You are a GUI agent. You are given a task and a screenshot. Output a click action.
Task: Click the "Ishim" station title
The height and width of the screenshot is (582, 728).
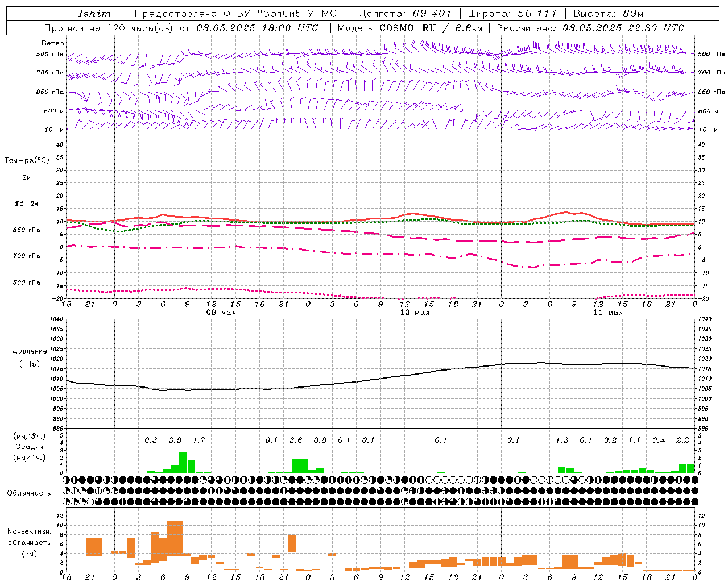point(95,14)
